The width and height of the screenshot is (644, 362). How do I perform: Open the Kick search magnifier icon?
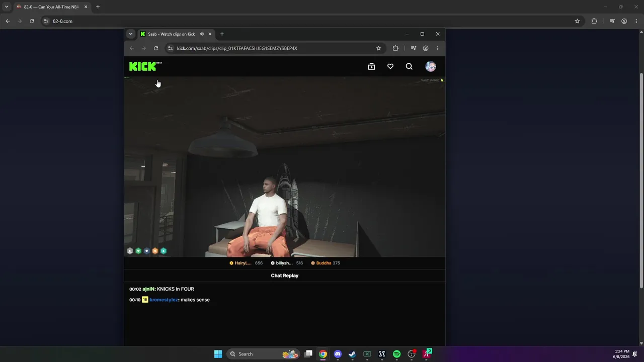point(409,66)
